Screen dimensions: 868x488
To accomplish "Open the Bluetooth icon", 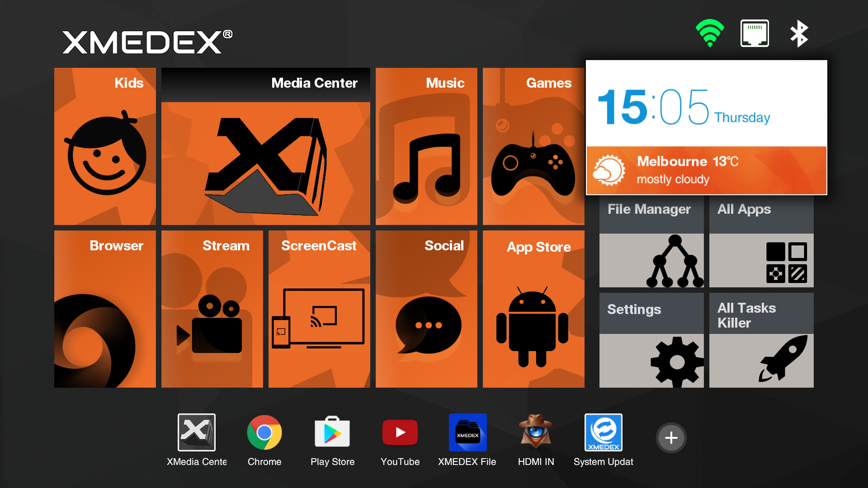I will (799, 33).
